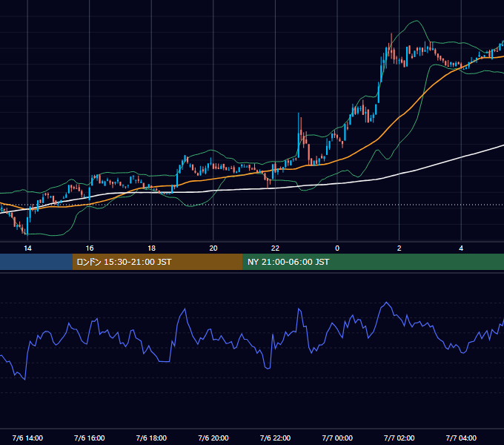The width and height of the screenshot is (504, 445).
Task: Click the 7/7 00:00 label on oscillator axis
Action: pyautogui.click(x=337, y=438)
